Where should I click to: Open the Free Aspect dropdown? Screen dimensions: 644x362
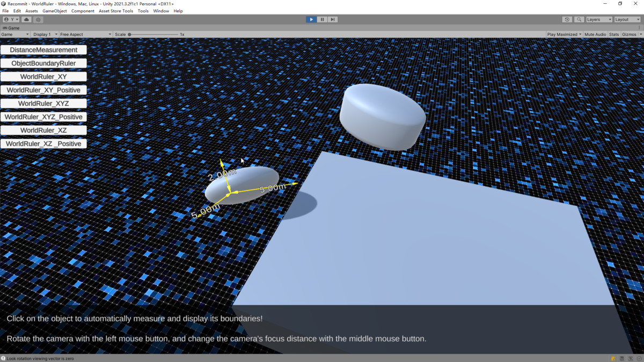pyautogui.click(x=85, y=34)
